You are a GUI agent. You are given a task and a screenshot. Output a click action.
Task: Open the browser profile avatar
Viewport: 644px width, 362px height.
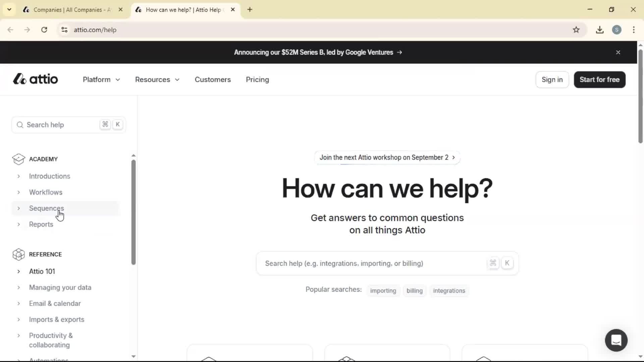pyautogui.click(x=617, y=29)
